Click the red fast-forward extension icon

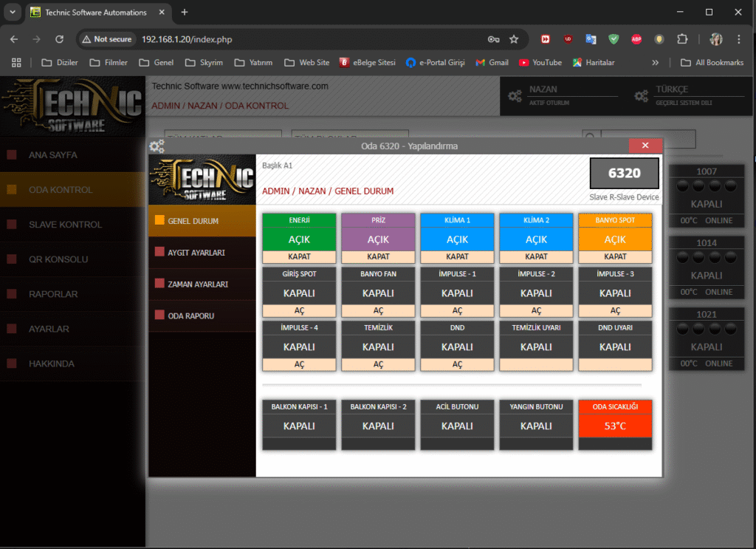546,39
